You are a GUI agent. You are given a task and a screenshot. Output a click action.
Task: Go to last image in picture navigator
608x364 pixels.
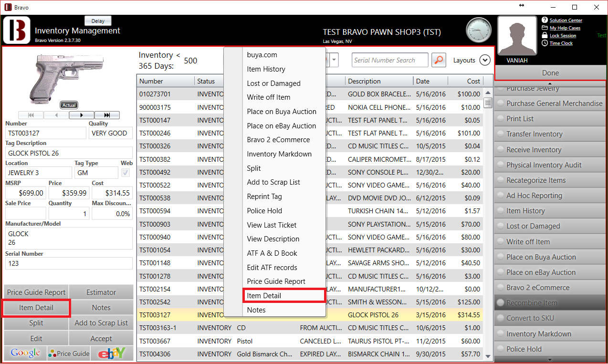coord(107,115)
